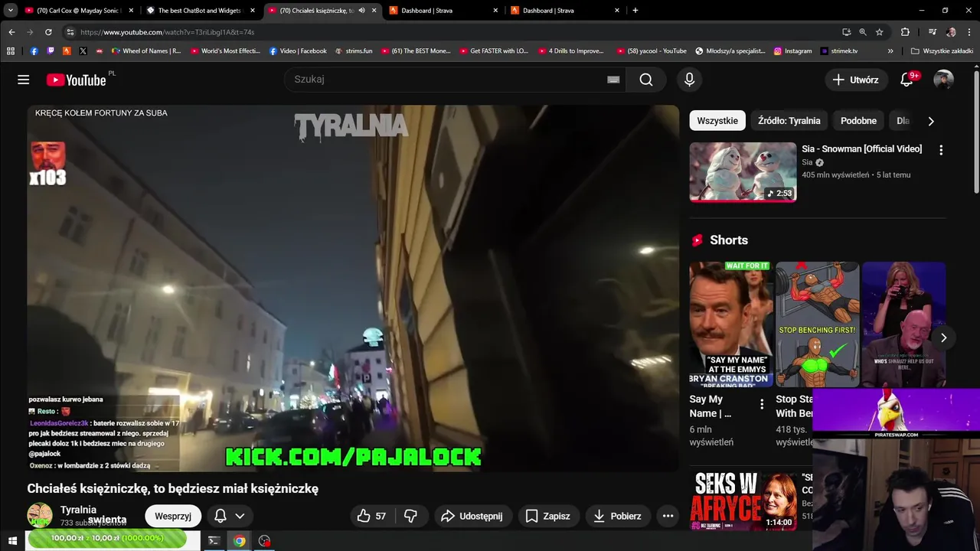The width and height of the screenshot is (980, 551).
Task: Dislike the video with thumbs down
Action: (411, 516)
